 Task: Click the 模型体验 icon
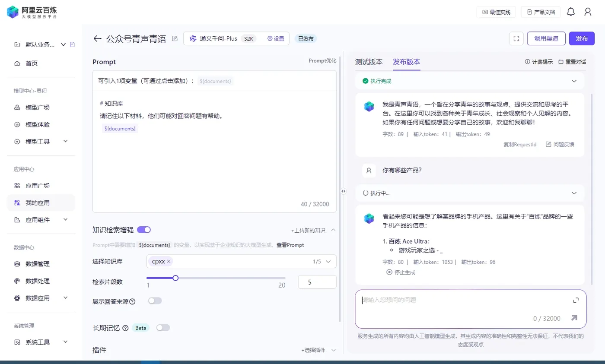tap(17, 124)
